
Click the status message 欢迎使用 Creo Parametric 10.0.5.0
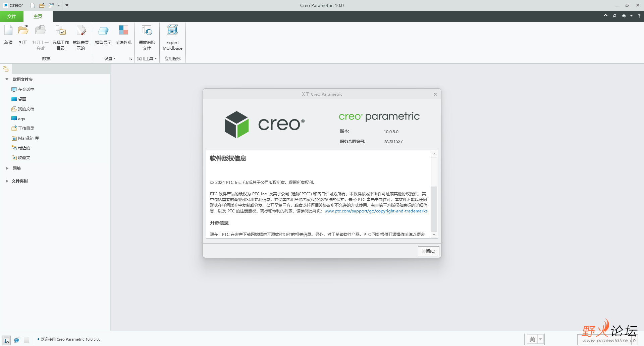[70, 339]
